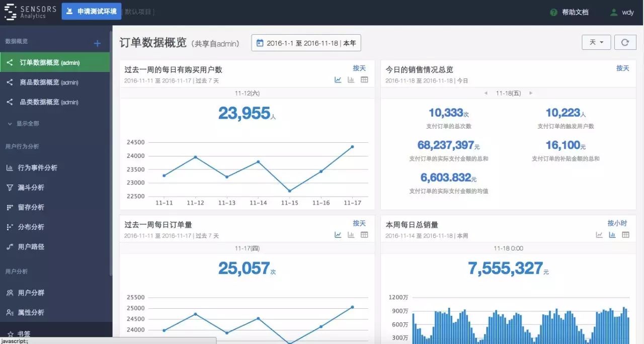Click funnel icon beside 漏斗分析
This screenshot has height=344, width=644.
point(10,187)
